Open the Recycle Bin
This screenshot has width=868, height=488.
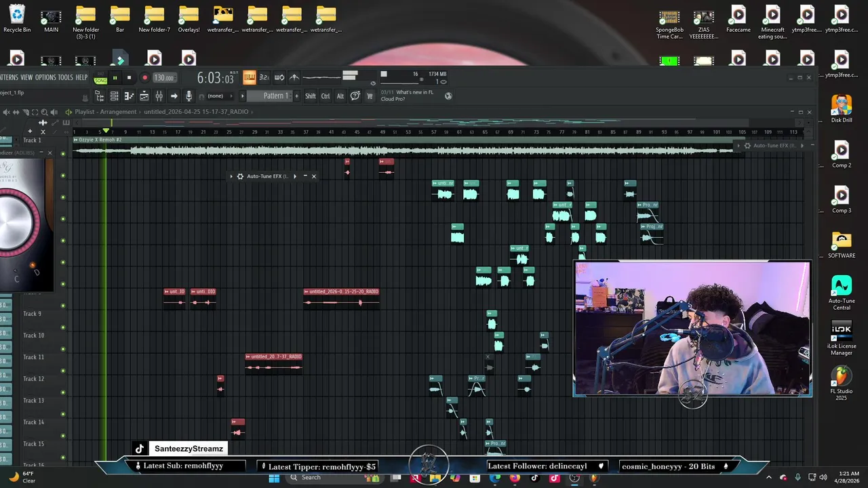17,18
